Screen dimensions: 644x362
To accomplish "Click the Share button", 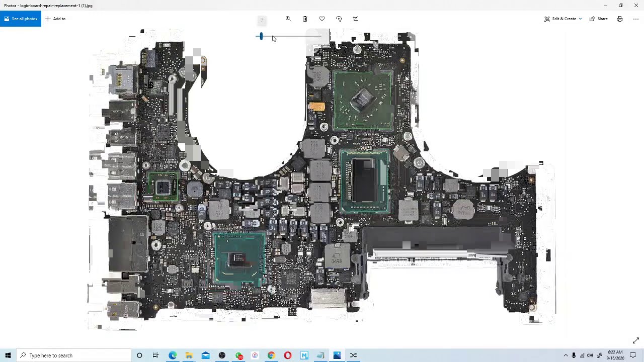I will click(599, 19).
